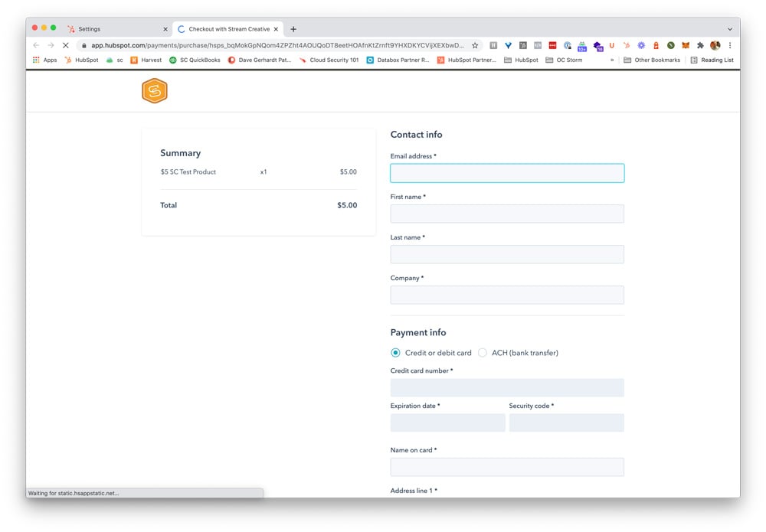Click inside the Email address field

(x=507, y=173)
